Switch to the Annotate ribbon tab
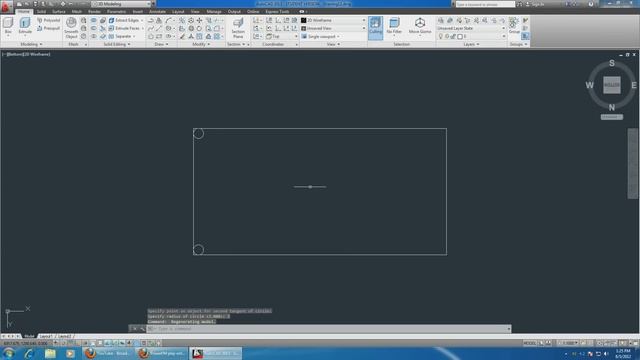Viewport: 640px width, 360px height. click(x=157, y=11)
